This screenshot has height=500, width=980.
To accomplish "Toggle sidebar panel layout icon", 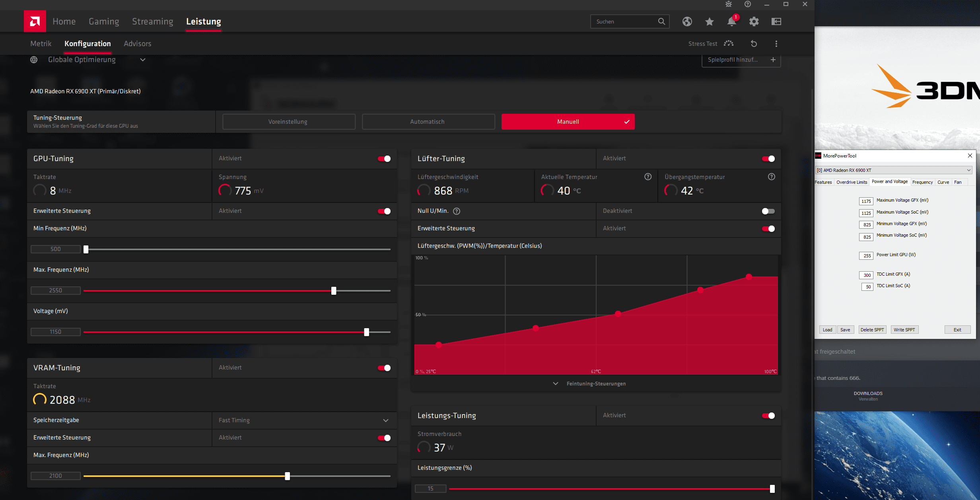I will (x=776, y=21).
